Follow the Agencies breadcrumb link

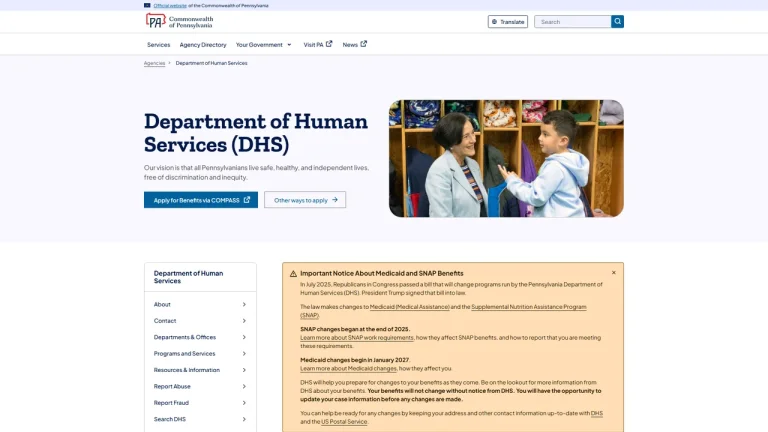click(154, 63)
